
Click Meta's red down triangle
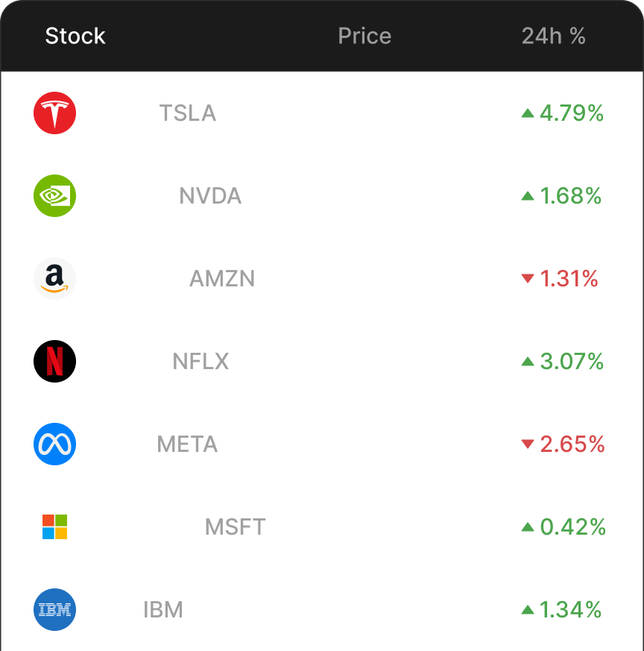click(x=528, y=444)
